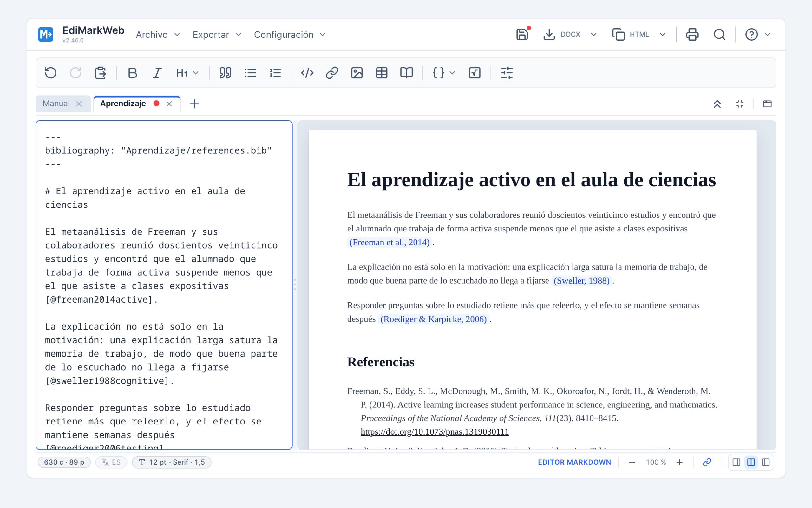
Task: Print the document
Action: pos(692,34)
